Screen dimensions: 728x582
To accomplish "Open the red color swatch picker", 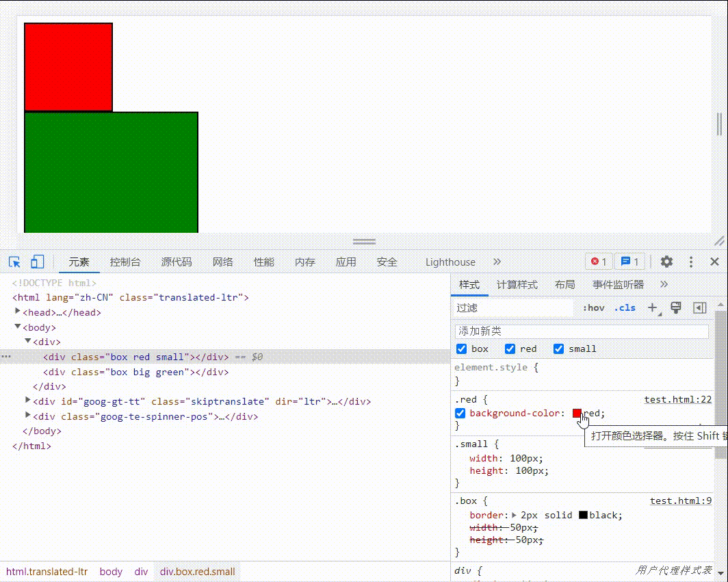I will point(577,413).
